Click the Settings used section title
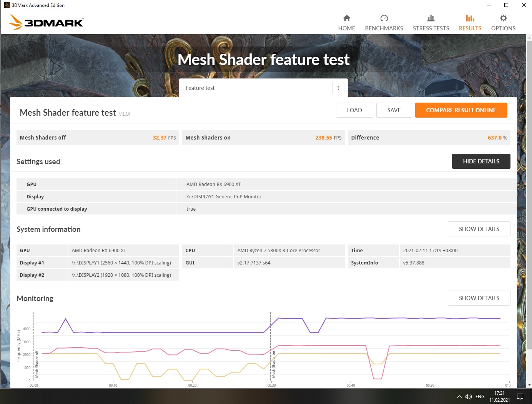This screenshot has width=532, height=404. click(38, 161)
